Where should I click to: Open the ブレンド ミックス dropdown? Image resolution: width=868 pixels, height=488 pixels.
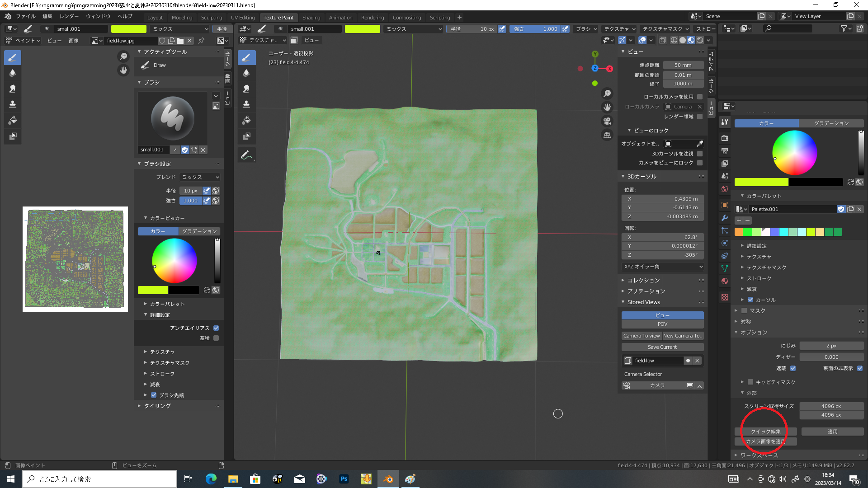[x=200, y=177]
